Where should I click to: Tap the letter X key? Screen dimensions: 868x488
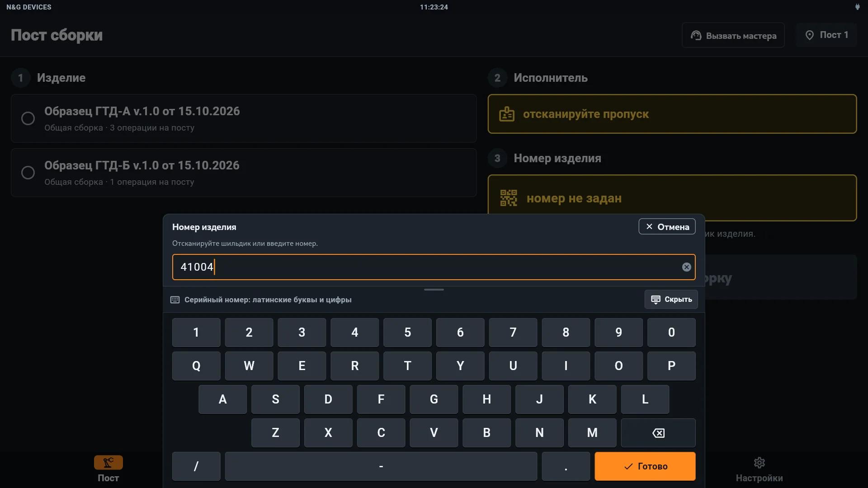(328, 433)
